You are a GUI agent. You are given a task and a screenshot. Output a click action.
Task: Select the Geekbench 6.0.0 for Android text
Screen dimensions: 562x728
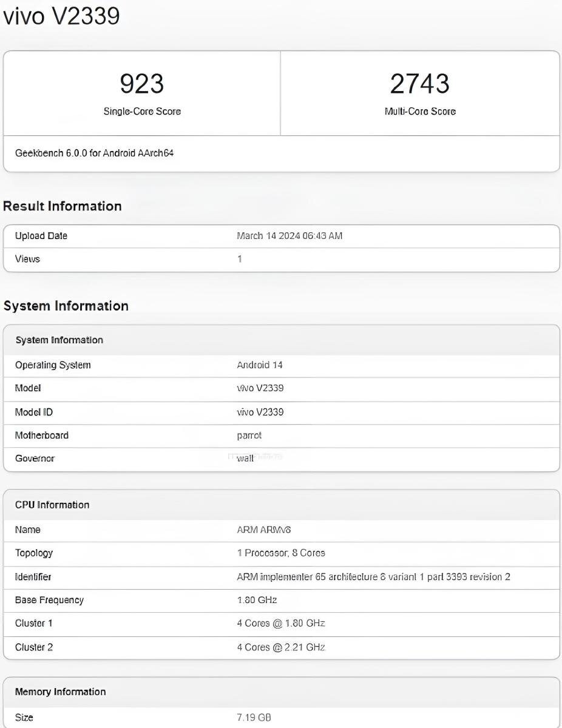[x=94, y=153]
